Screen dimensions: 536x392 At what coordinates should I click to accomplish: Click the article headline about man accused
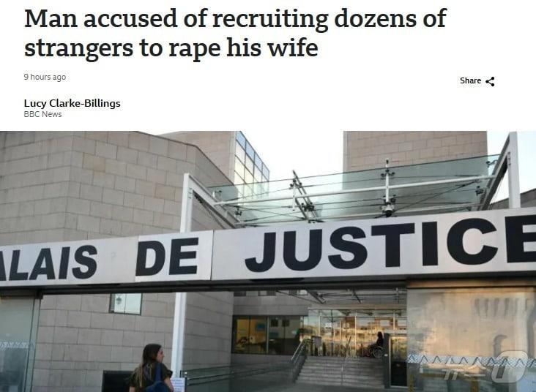tap(236, 33)
